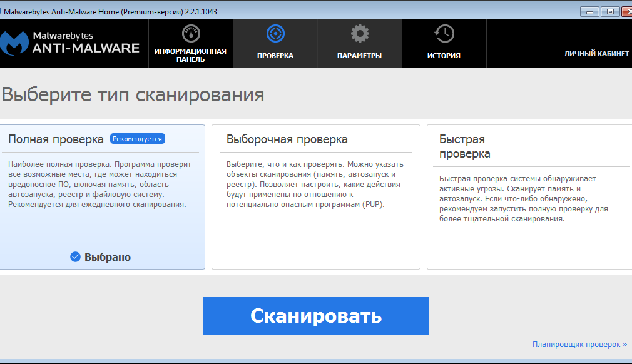Start scan with Сканировать button
The width and height of the screenshot is (632, 364).
(315, 316)
